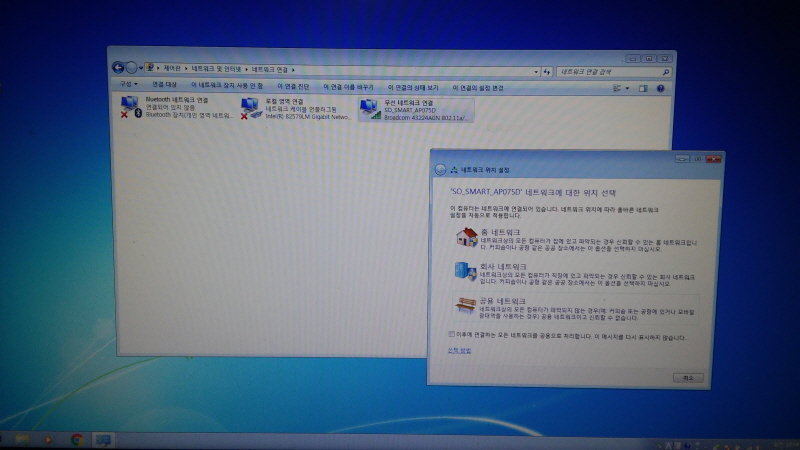The height and width of the screenshot is (450, 800).
Task: Click the back arrow in Explorer window
Action: 119,68
